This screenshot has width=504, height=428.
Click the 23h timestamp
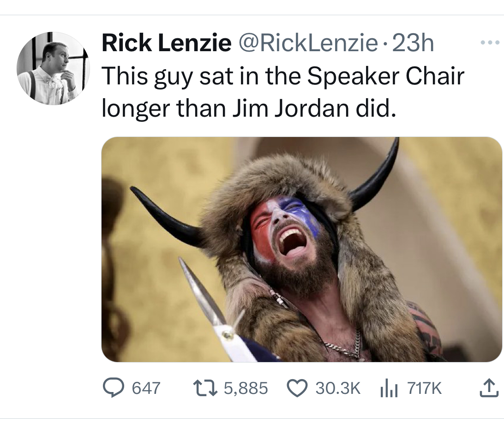[x=413, y=43]
